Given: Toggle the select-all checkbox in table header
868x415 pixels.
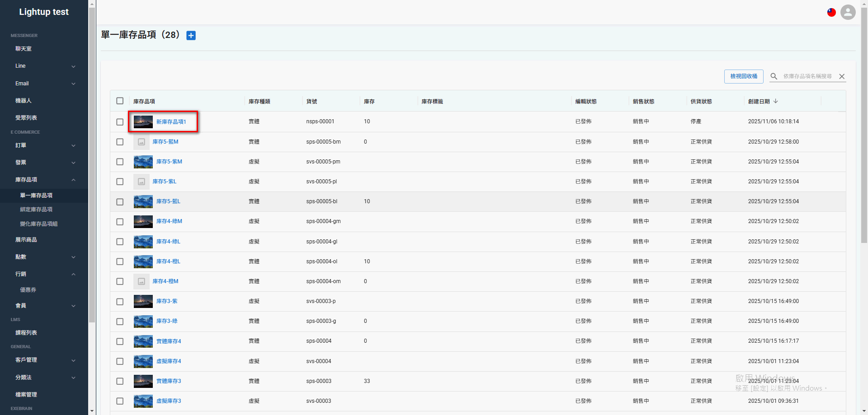Looking at the screenshot, I should 120,101.
